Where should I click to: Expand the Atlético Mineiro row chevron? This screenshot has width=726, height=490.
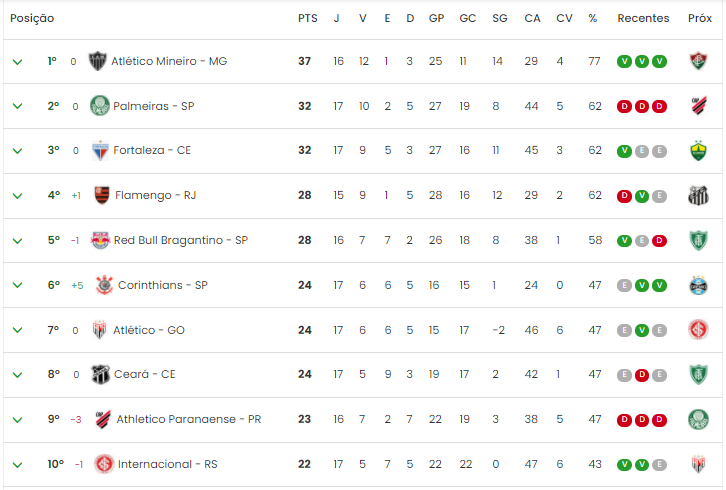pos(18,62)
